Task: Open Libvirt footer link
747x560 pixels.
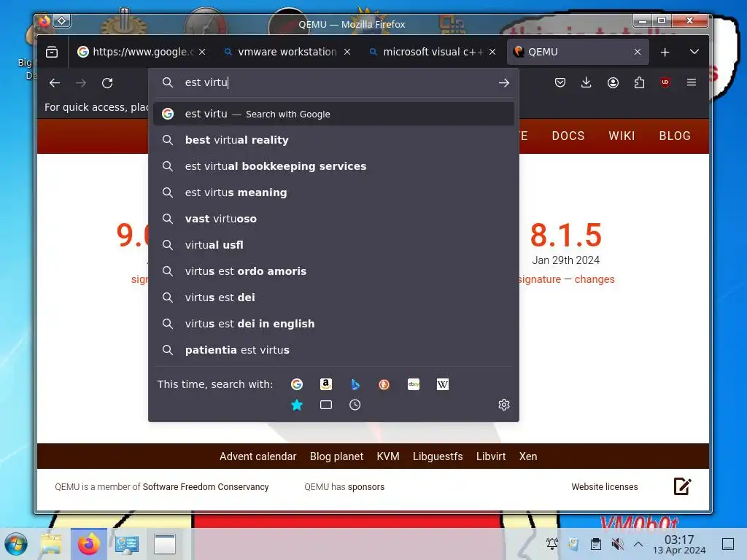Action: point(491,456)
